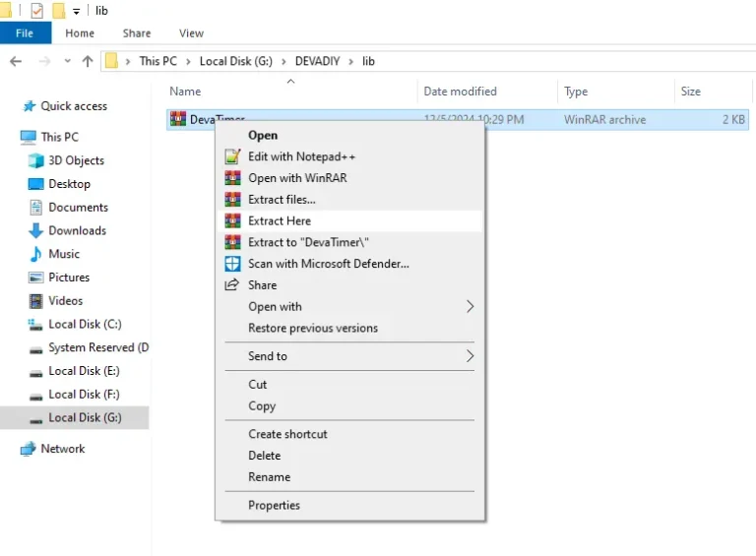756x556 pixels.
Task: Sort by the Date modified column header
Action: [x=460, y=92]
